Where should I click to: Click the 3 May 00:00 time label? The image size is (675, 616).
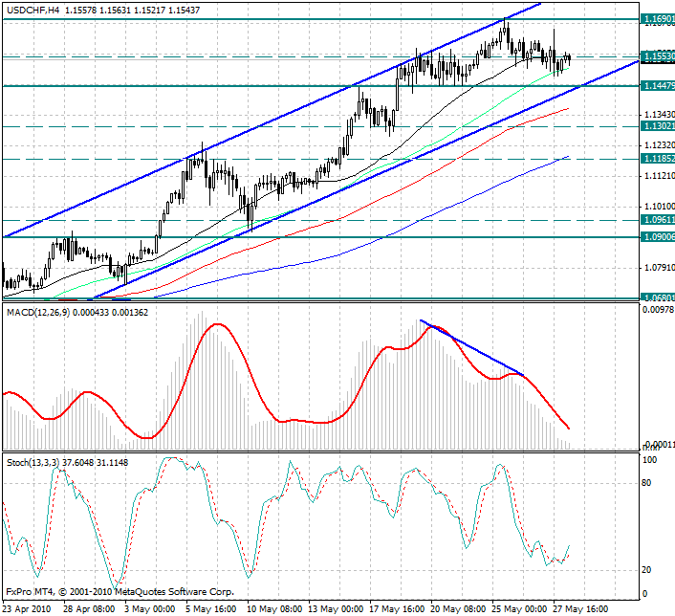150,609
